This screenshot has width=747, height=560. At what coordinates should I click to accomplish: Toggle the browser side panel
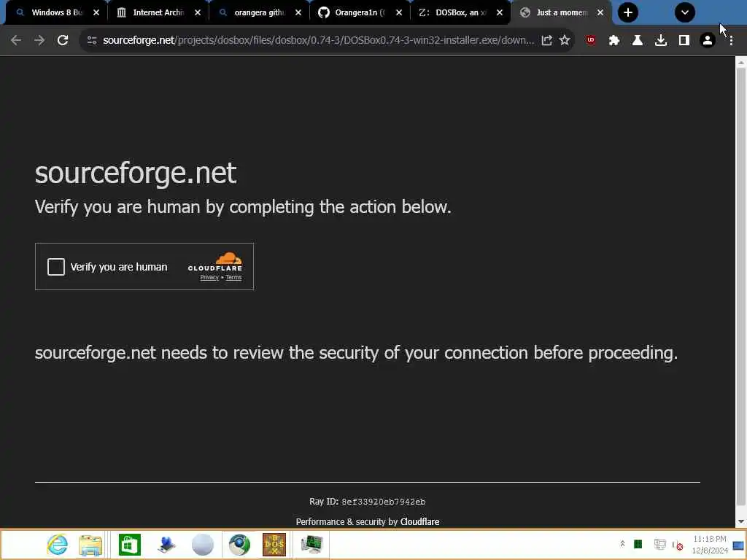coord(684,40)
